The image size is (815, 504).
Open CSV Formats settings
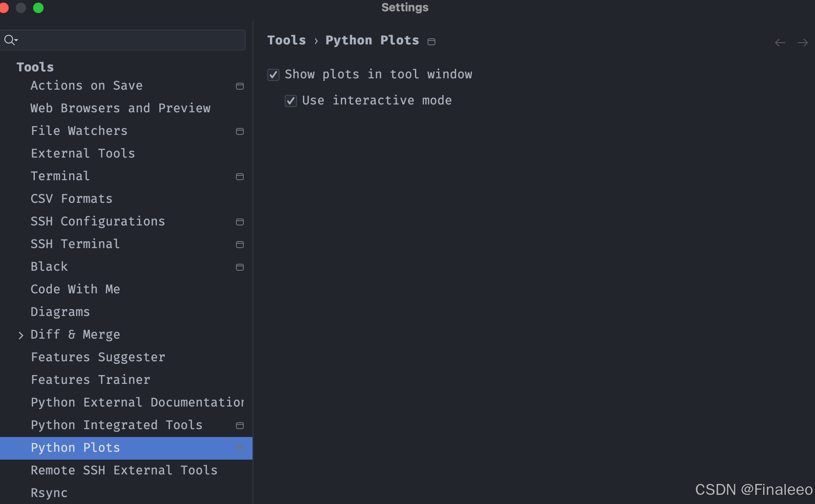[71, 199]
